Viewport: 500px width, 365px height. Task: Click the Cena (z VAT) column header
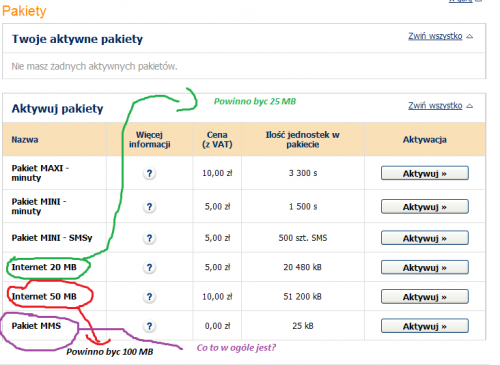217,139
